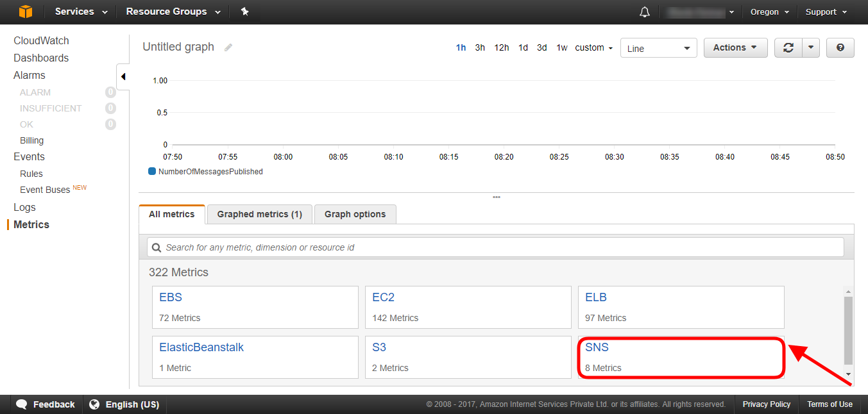Filter alarms by OK state
The width and height of the screenshot is (868, 414).
coord(26,124)
